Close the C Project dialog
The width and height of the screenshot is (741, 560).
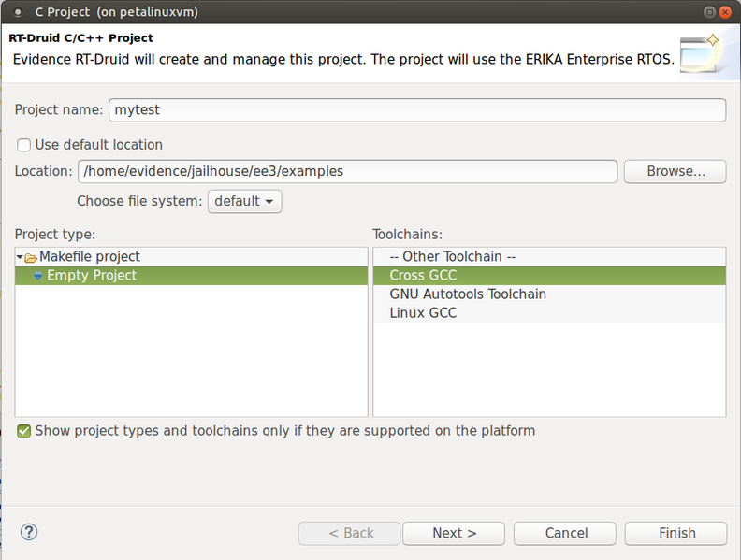725,12
